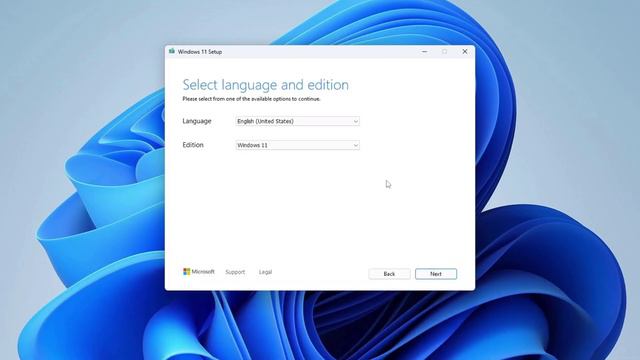
Task: Click the 'Windows 11 Setup' title text
Action: tap(200, 52)
